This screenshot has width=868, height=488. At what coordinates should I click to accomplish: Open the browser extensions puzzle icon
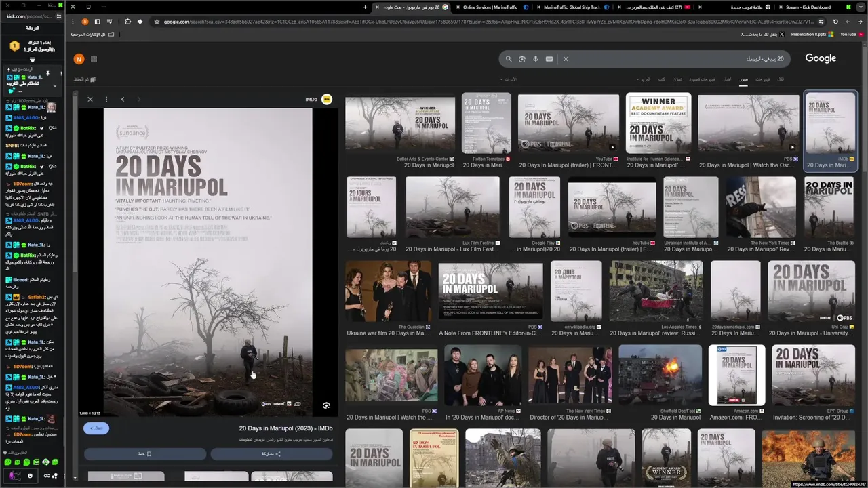[x=127, y=22]
